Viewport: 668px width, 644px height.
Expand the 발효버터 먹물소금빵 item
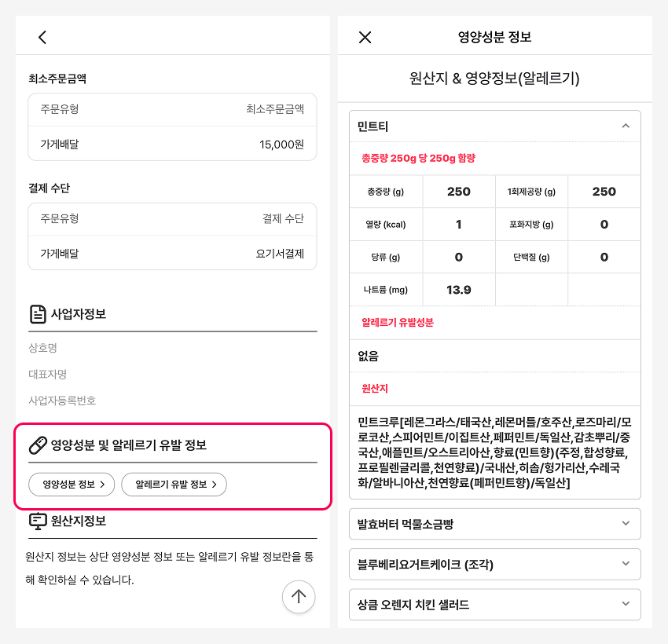point(494,524)
